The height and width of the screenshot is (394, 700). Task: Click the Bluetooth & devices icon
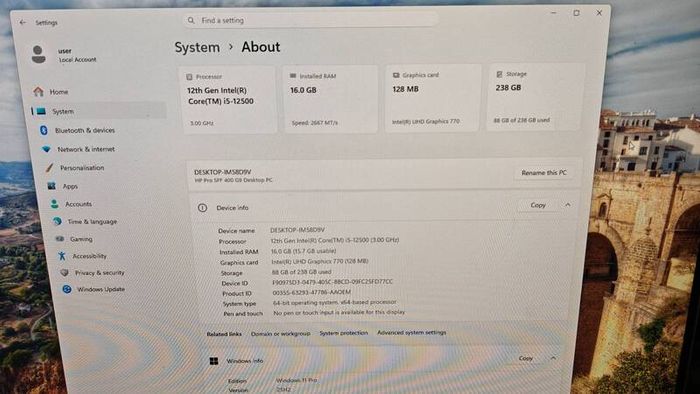[x=44, y=130]
